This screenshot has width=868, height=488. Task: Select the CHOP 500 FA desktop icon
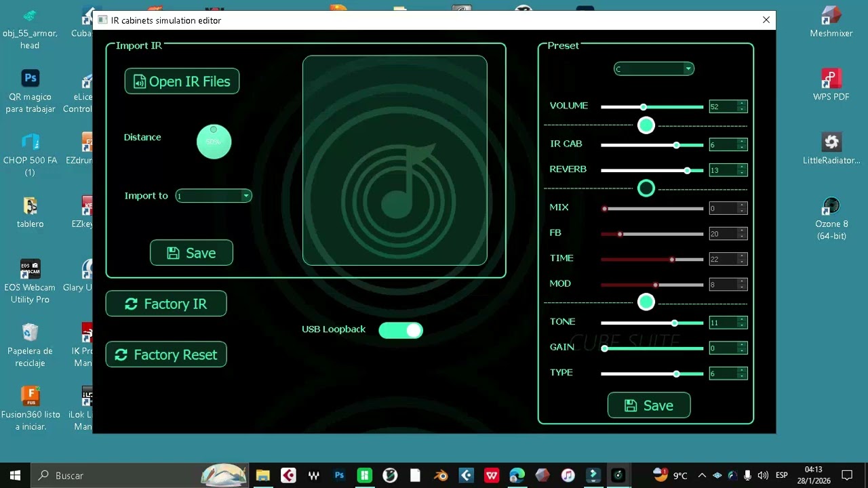[x=30, y=154]
